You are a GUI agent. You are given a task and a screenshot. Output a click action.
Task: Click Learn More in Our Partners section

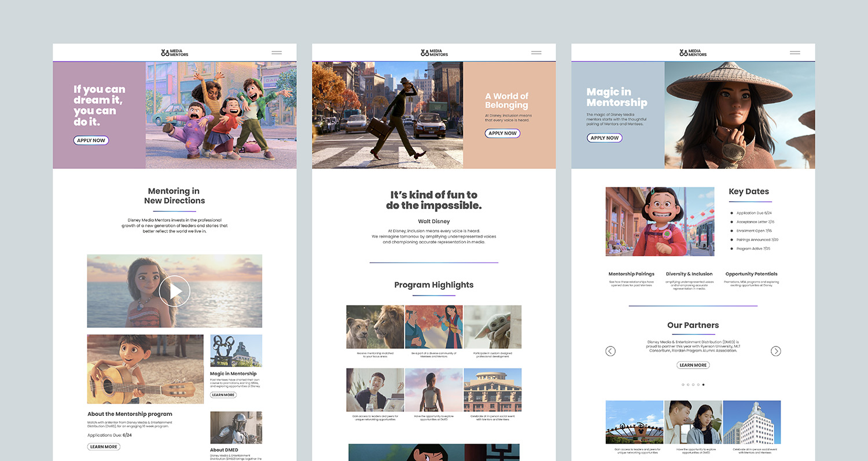(693, 365)
